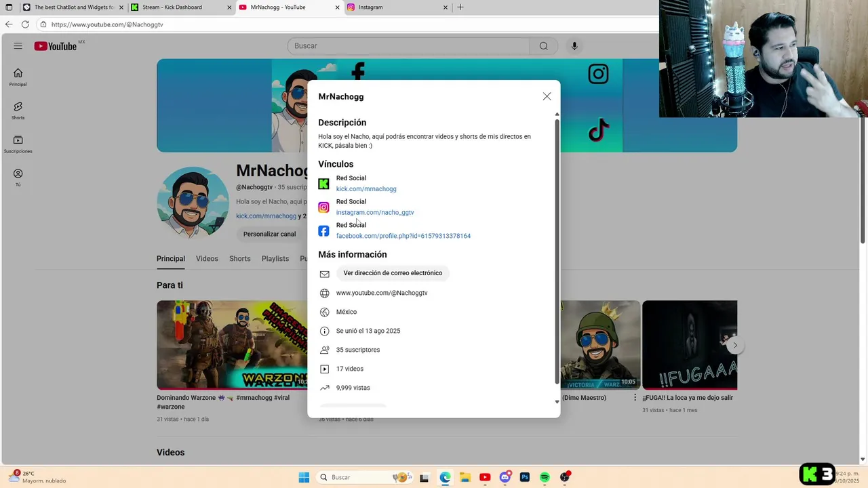
Task: Click the globe icon beside the channel URL
Action: (x=325, y=293)
